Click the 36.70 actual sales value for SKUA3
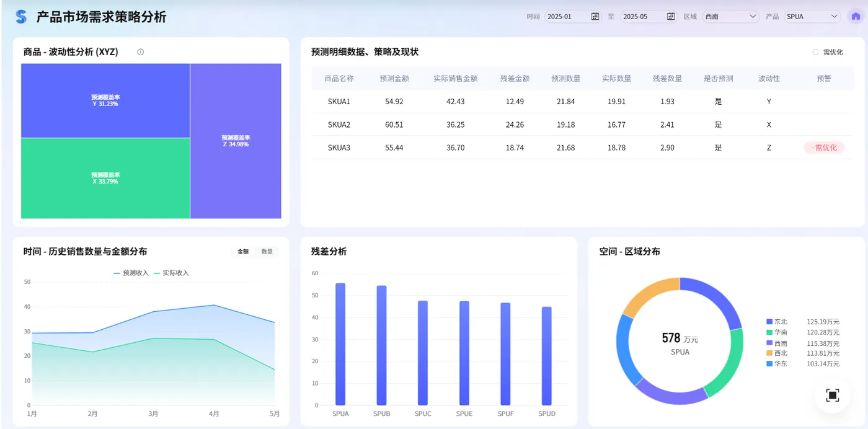This screenshot has width=868, height=429. click(456, 148)
